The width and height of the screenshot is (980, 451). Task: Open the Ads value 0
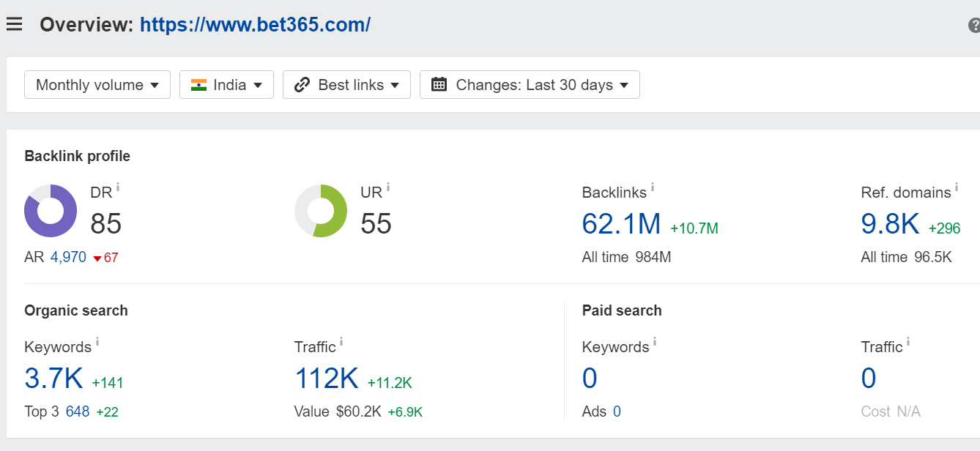coord(617,411)
